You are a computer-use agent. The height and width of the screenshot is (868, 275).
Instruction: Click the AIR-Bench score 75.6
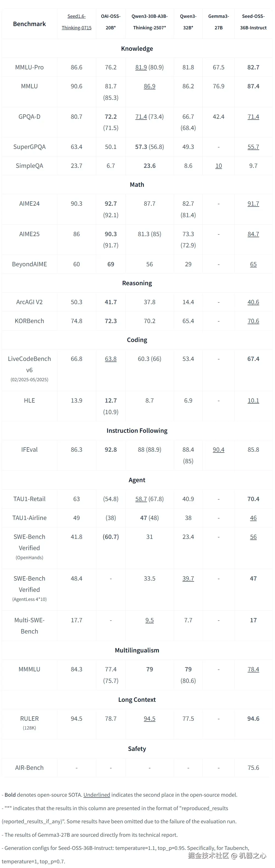click(x=253, y=768)
